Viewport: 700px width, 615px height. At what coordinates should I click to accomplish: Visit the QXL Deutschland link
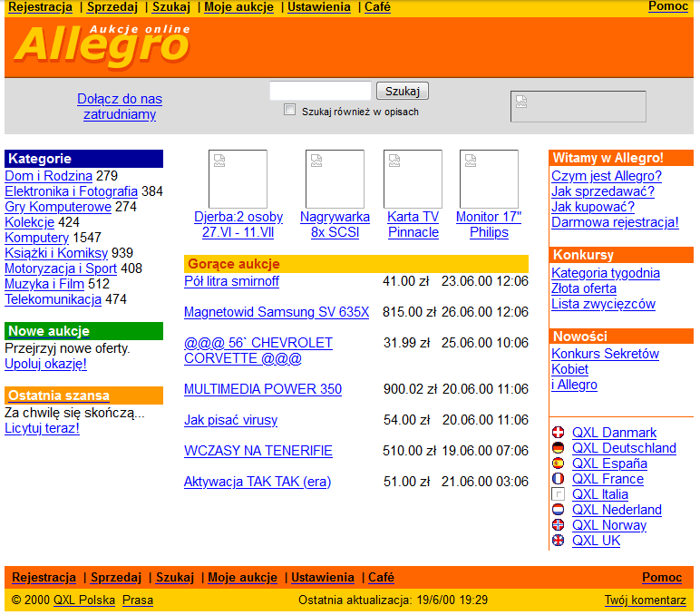coord(624,448)
